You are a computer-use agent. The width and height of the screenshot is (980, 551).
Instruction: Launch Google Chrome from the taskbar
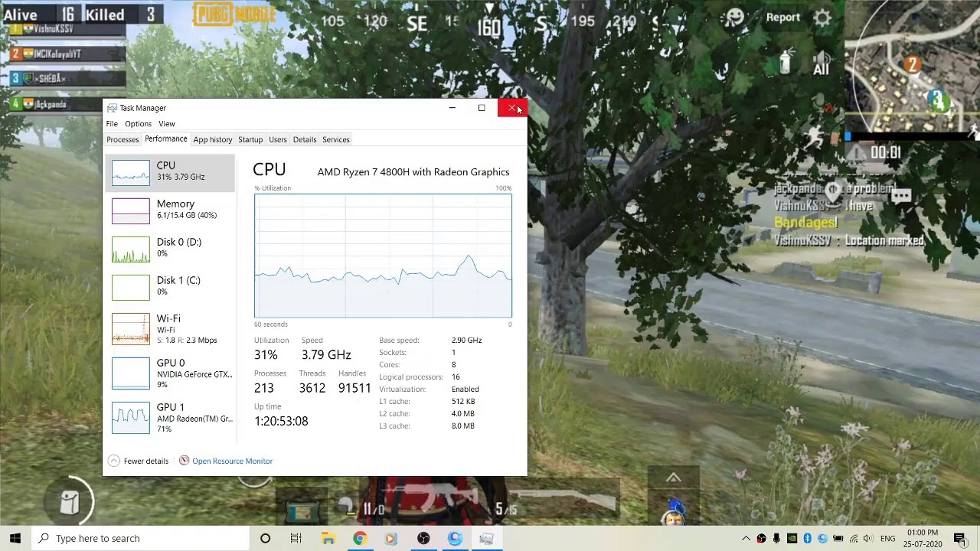[x=359, y=538]
